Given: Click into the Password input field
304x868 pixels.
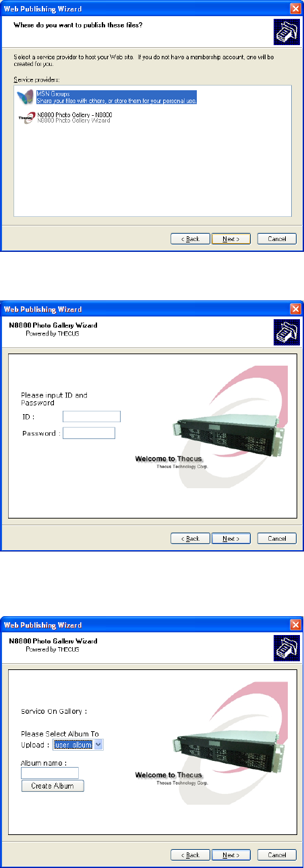Looking at the screenshot, I should [x=89, y=433].
